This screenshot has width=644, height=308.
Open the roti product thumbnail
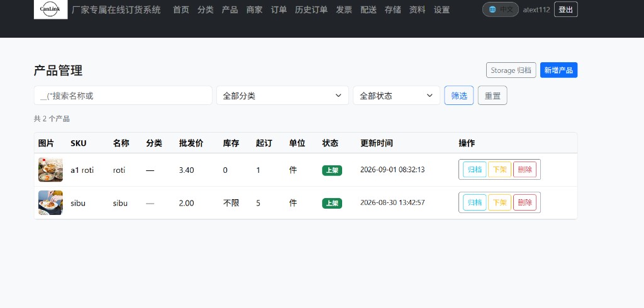pyautogui.click(x=50, y=170)
